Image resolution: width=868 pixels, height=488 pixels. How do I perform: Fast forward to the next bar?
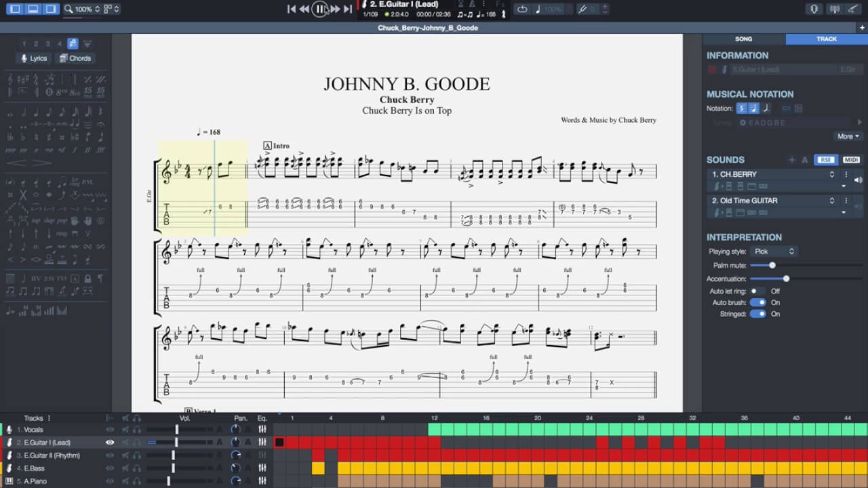[335, 9]
